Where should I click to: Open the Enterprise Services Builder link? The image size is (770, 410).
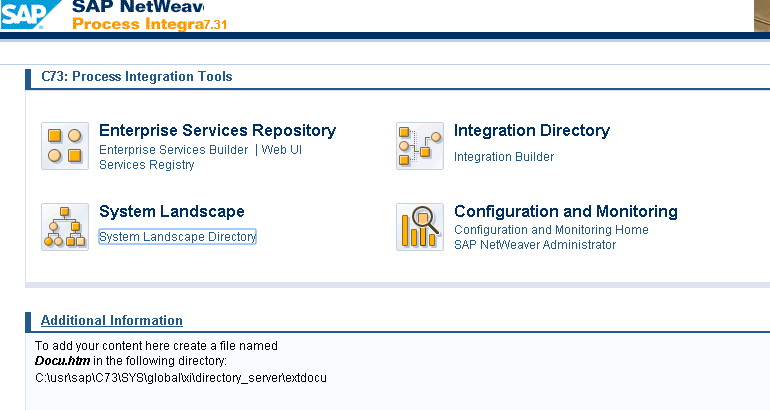[x=173, y=150]
